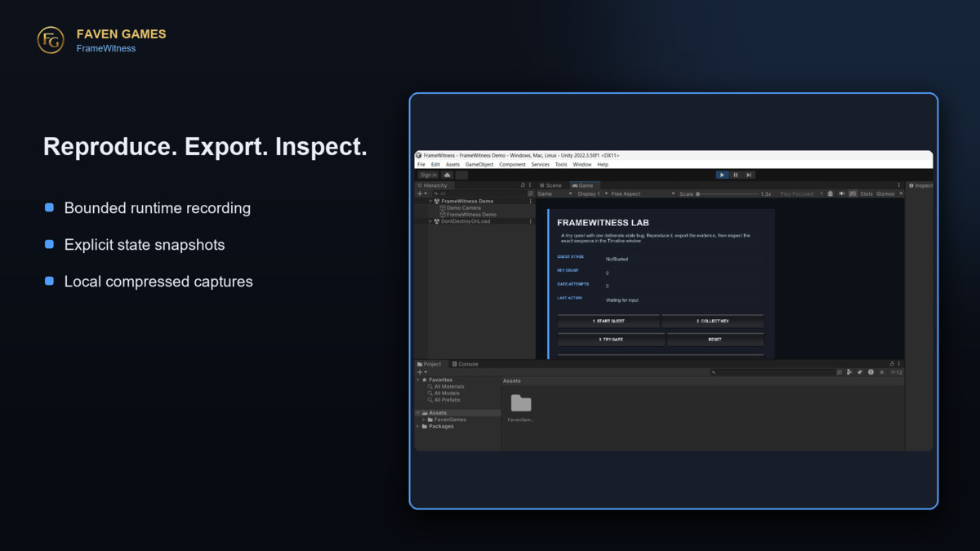Select All Prefabs saved search
980x551 pixels.
(x=444, y=400)
